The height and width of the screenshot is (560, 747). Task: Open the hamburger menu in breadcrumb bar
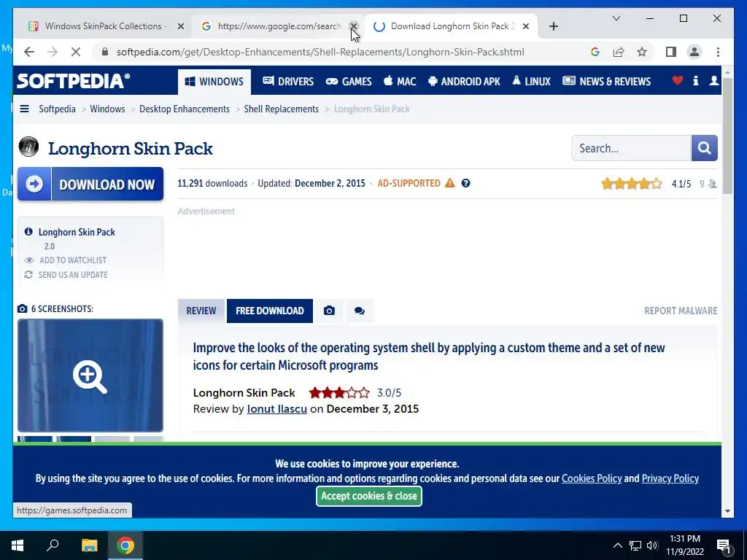point(24,109)
